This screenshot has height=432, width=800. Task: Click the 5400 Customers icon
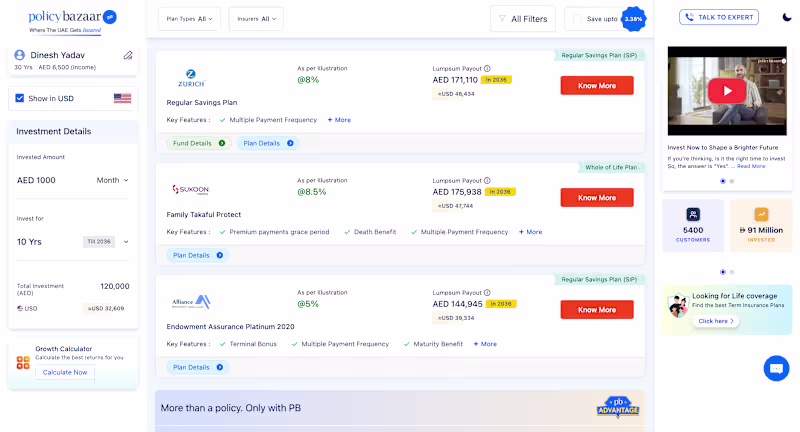[693, 214]
